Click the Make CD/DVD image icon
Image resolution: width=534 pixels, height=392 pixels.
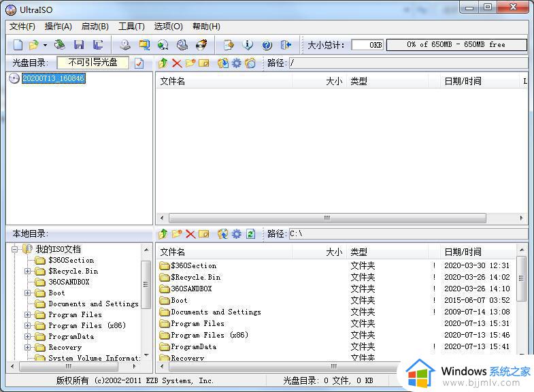coord(125,45)
